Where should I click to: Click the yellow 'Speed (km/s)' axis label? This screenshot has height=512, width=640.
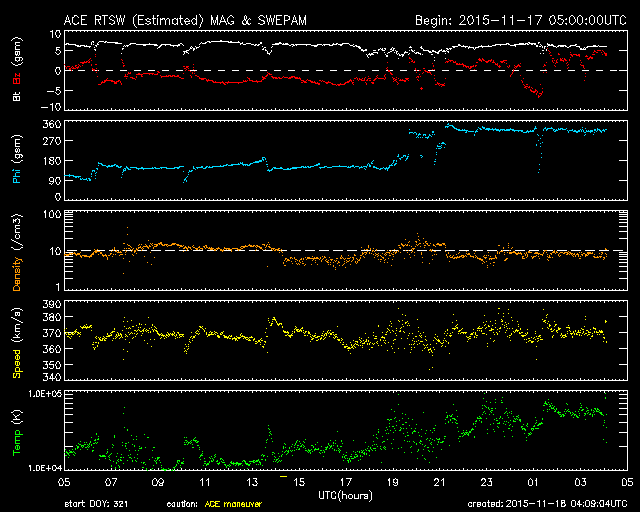[17, 343]
